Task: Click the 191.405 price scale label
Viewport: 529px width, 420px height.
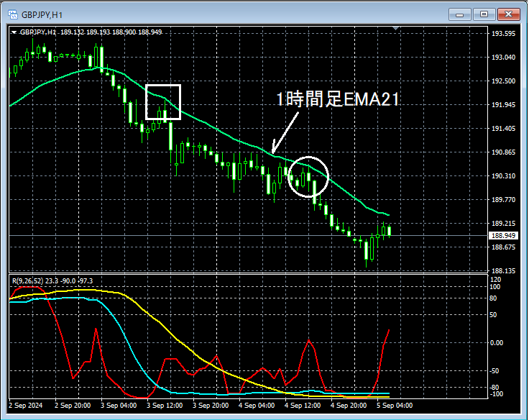Action: coord(503,129)
